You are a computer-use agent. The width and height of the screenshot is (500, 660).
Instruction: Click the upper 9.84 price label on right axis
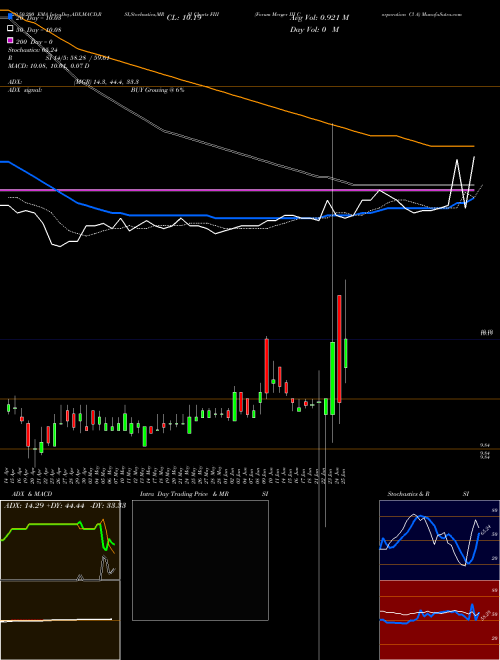point(485,445)
